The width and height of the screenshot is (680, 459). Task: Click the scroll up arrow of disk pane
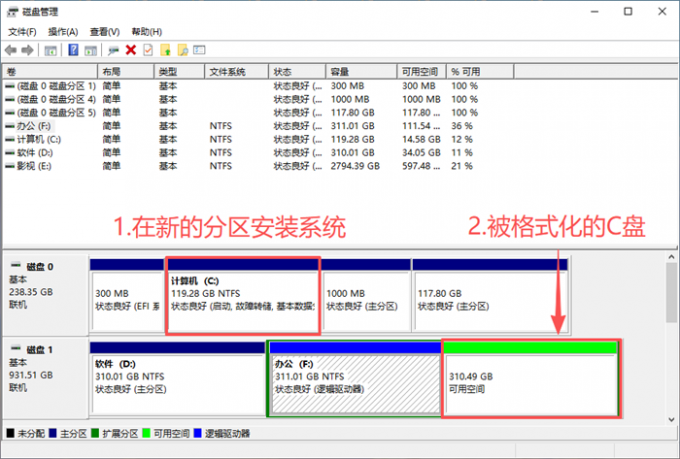click(671, 257)
